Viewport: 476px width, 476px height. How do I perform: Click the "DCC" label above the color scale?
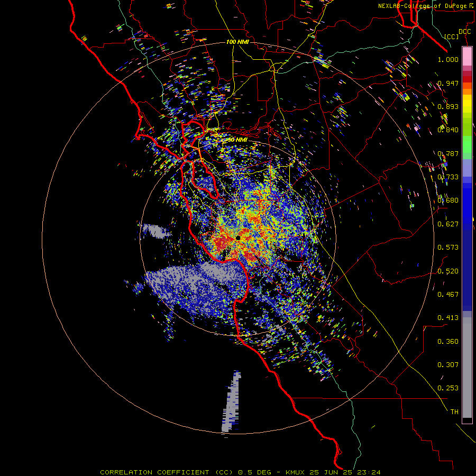[465, 32]
